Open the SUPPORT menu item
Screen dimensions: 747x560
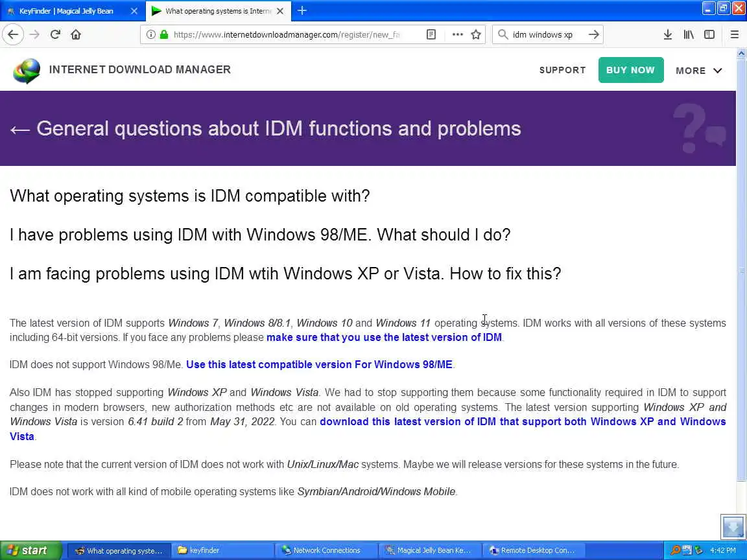click(x=563, y=70)
